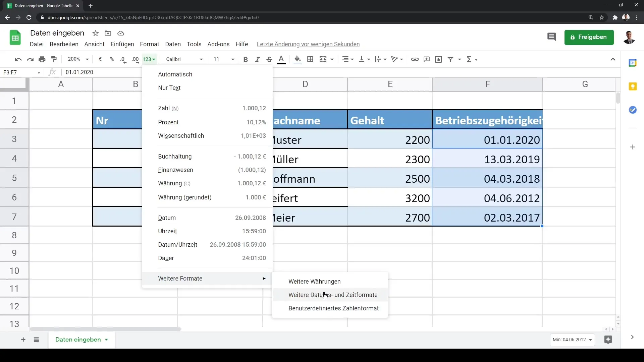Open horizontal align dropdown

pos(348,59)
